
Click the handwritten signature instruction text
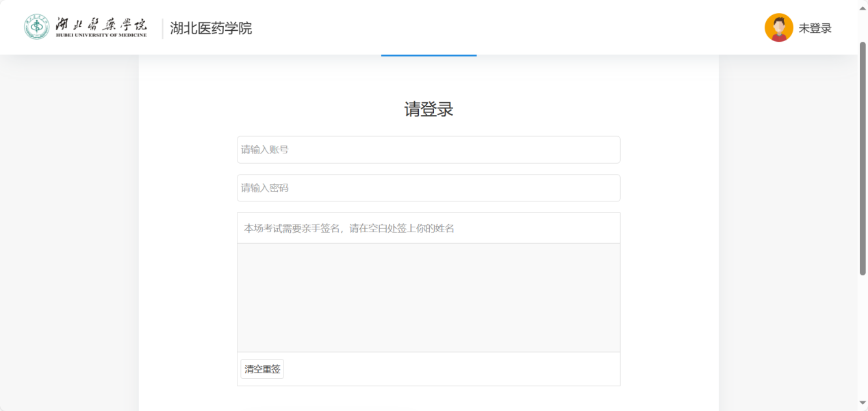tap(349, 228)
